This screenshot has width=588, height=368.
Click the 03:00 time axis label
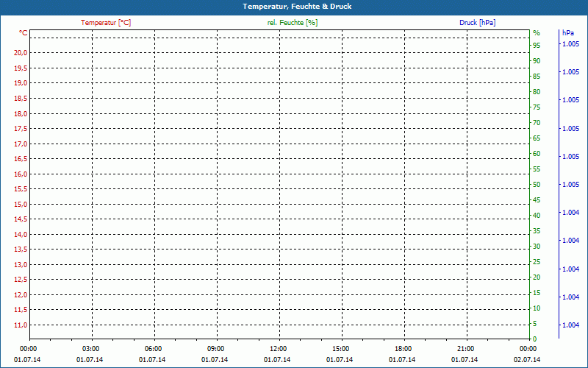pos(90,349)
